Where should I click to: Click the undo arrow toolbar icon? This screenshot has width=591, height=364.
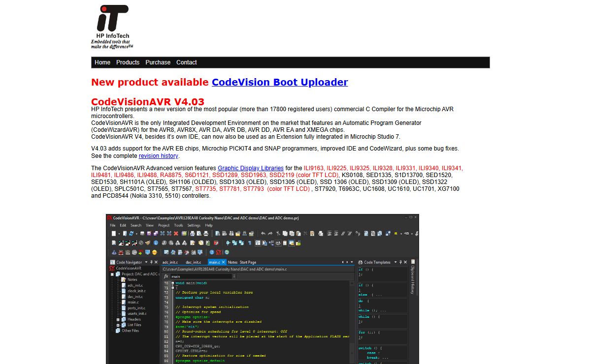click(263, 234)
